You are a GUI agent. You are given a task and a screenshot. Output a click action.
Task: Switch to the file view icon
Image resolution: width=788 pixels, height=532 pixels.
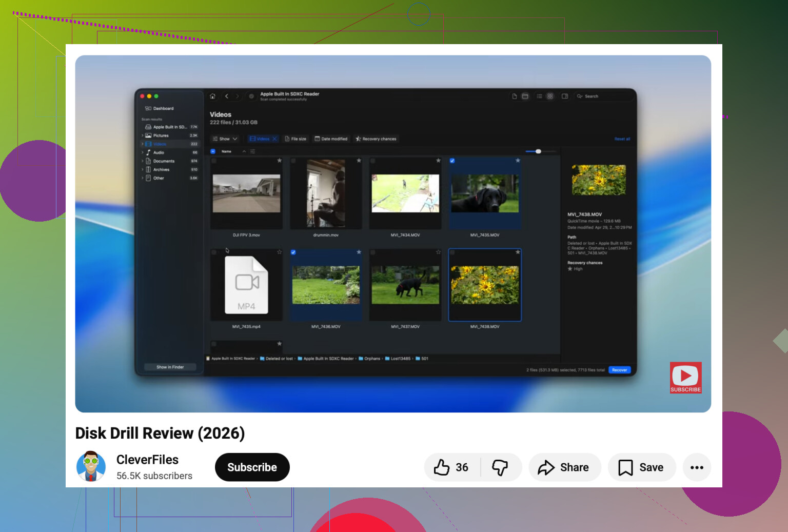[x=515, y=96]
